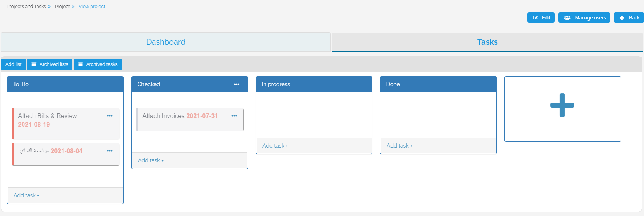Screen dimensions: 644x216
Task: Open Manage users
Action: tap(584, 18)
